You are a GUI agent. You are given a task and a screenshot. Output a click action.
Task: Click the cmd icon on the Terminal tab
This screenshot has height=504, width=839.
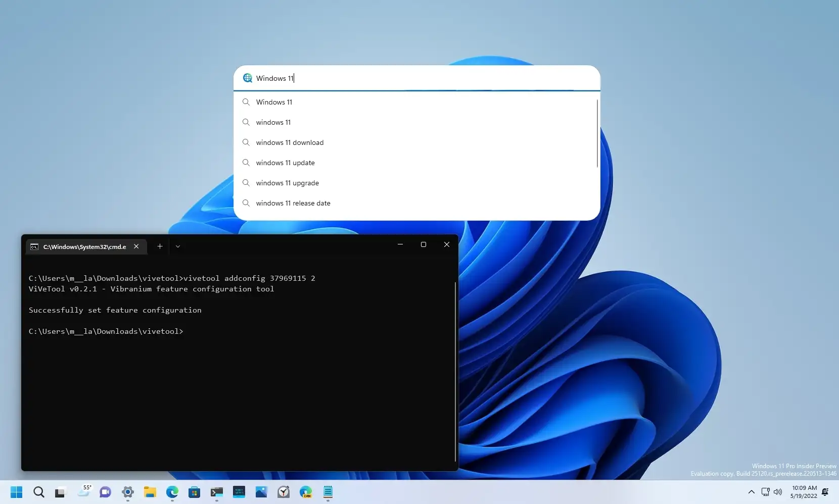[34, 246]
